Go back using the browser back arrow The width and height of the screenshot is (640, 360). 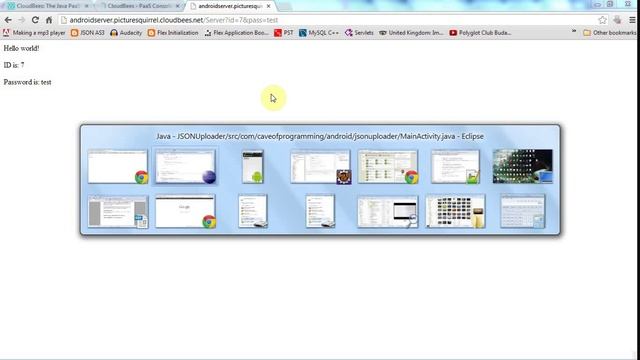point(8,20)
